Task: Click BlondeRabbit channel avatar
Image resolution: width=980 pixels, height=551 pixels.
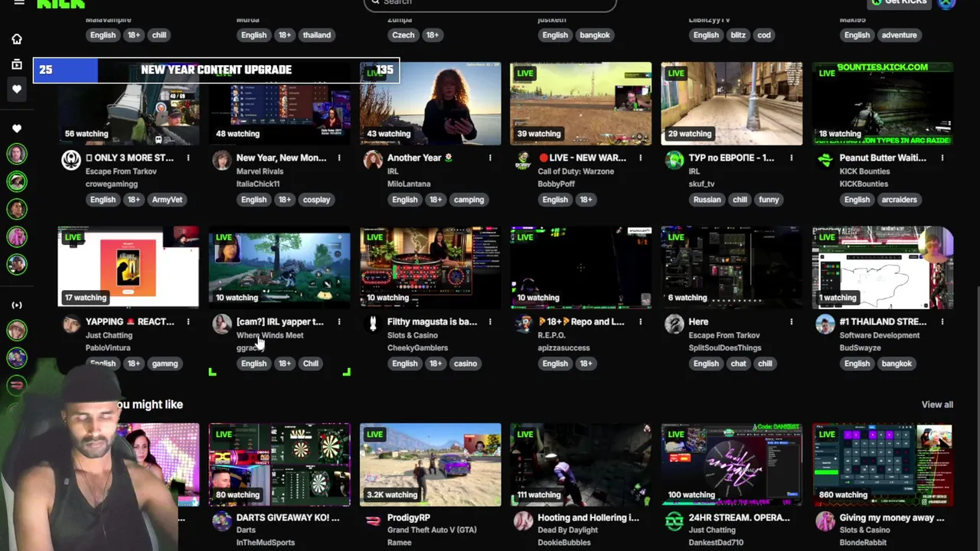Action: pyautogui.click(x=825, y=521)
